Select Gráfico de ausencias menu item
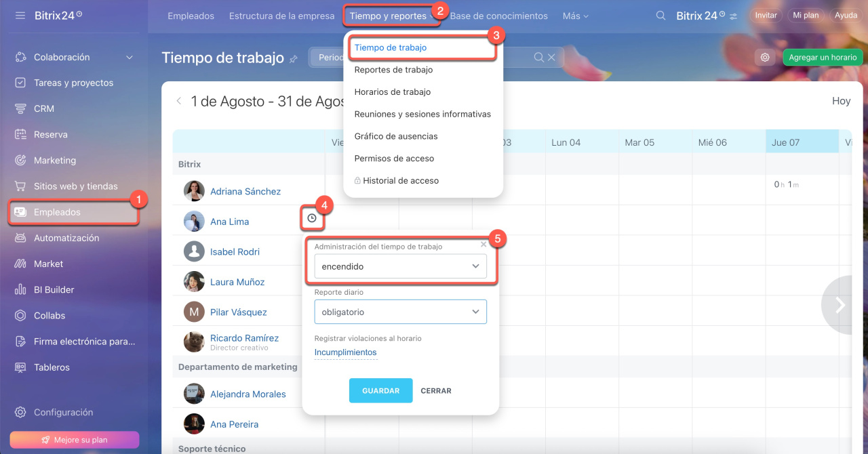868x454 pixels. pyautogui.click(x=396, y=136)
